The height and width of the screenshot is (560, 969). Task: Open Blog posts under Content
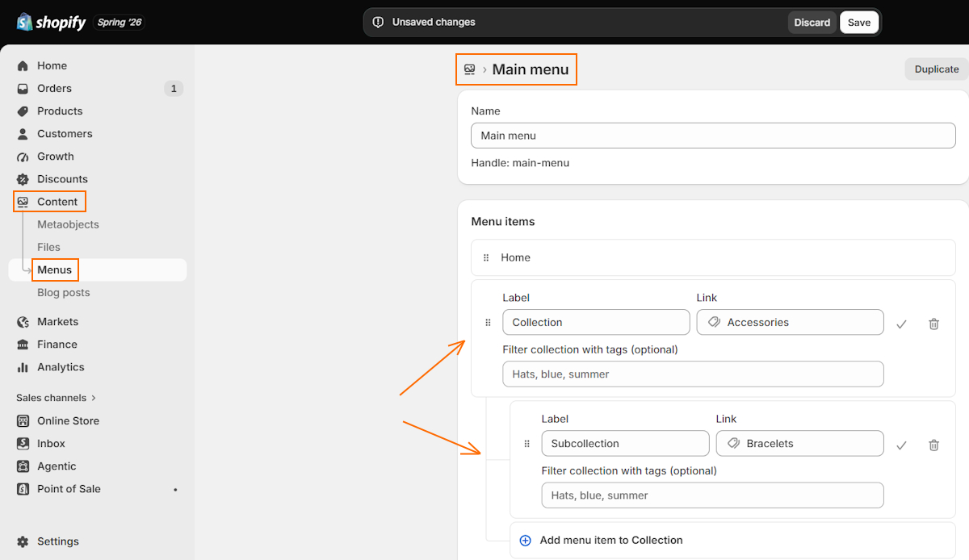(x=64, y=292)
